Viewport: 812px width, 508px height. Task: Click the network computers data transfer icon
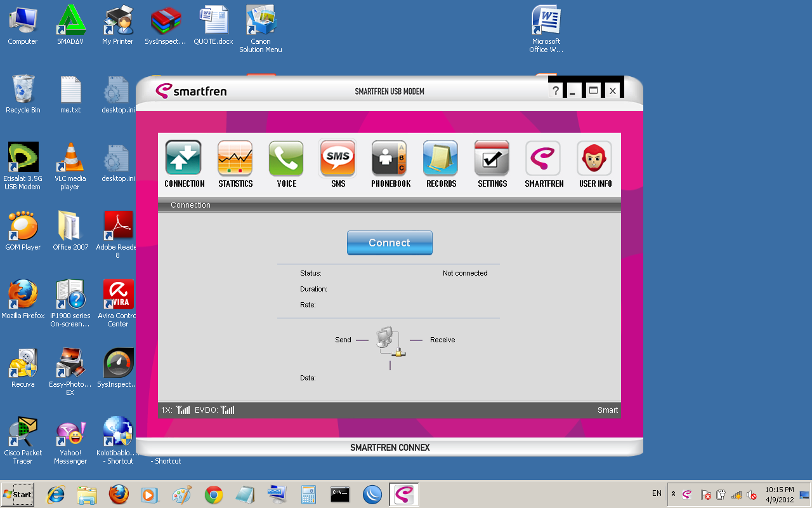390,342
